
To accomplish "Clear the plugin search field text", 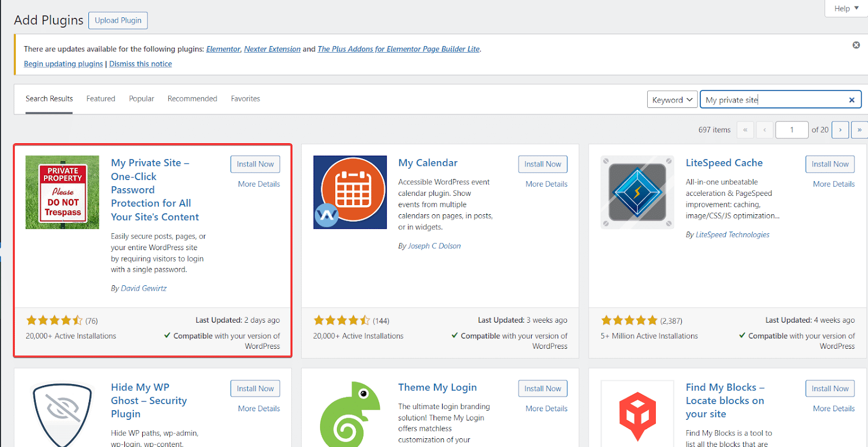I will point(852,100).
